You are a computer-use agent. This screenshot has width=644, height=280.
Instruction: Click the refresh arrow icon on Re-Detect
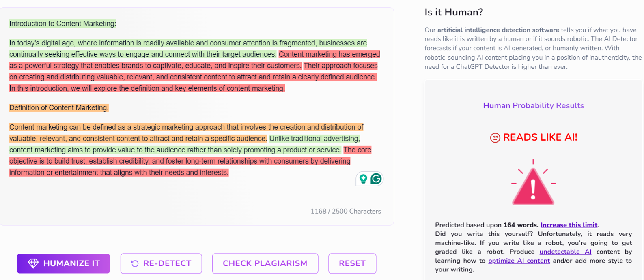(x=135, y=264)
